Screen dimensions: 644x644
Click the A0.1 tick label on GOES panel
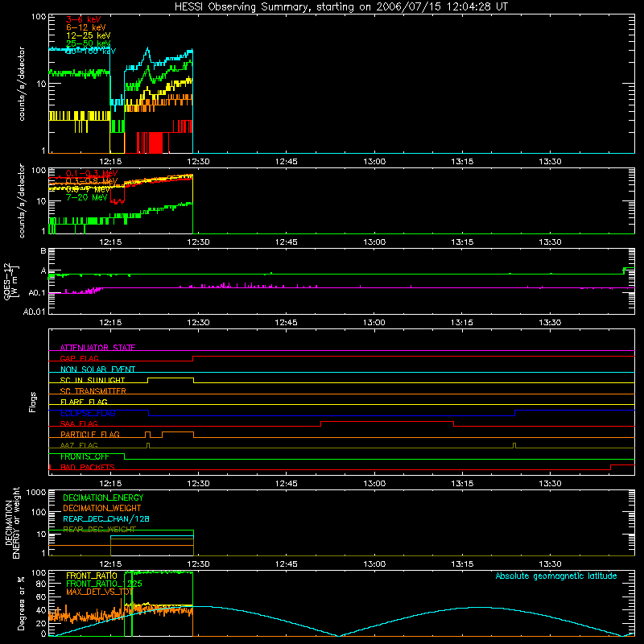(37, 293)
